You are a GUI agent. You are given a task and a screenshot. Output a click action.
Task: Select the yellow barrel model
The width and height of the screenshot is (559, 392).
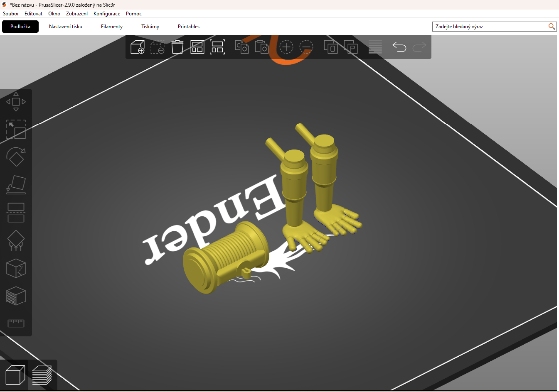click(x=227, y=257)
